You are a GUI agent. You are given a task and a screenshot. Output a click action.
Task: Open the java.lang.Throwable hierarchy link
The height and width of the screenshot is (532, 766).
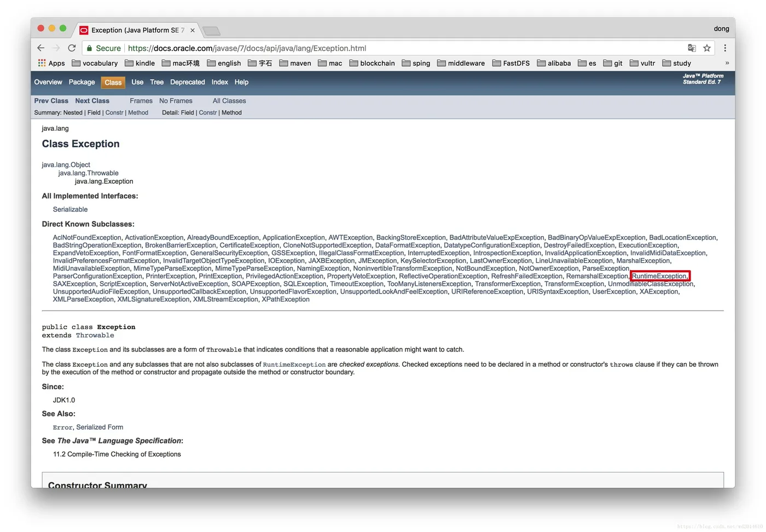(x=88, y=173)
